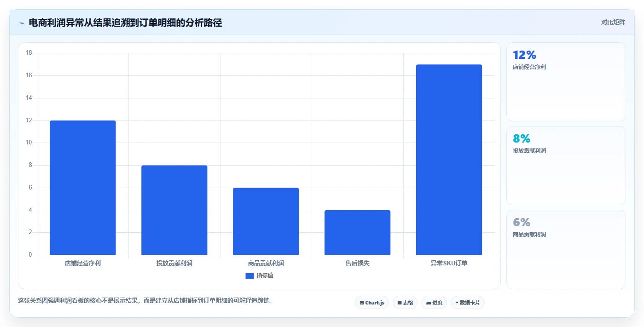644x327 pixels.
Task: Click the lightning icon beside the title
Action: [x=22, y=23]
